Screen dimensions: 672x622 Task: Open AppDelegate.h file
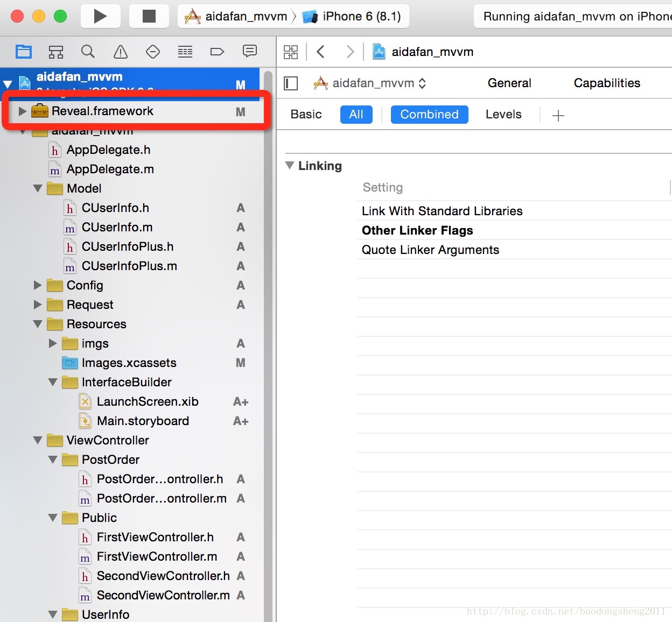(x=108, y=150)
